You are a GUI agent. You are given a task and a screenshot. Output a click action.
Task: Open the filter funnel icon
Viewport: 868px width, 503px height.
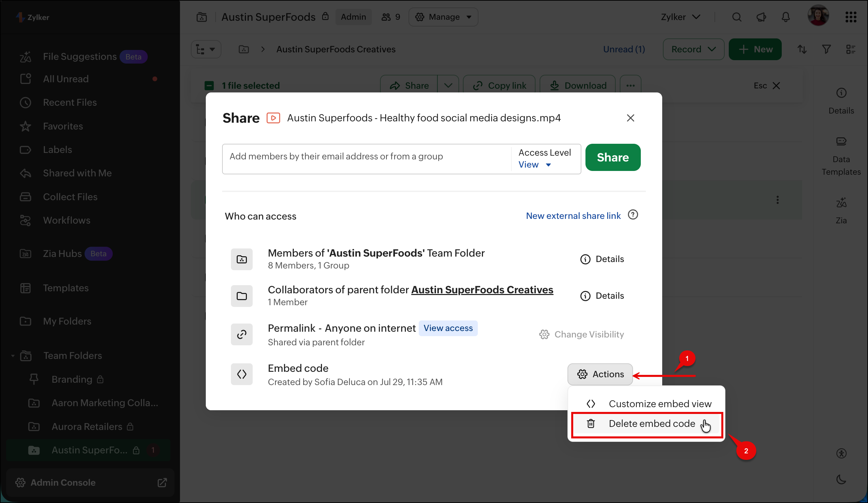[826, 49]
